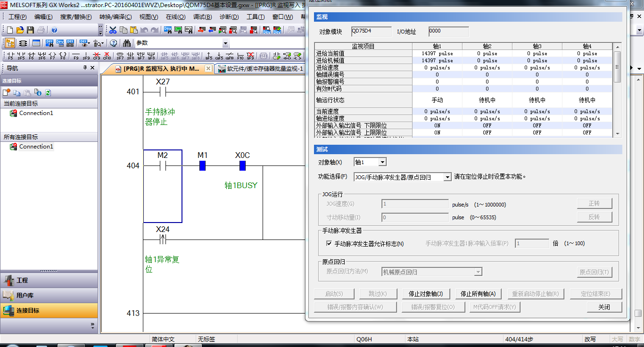The height and width of the screenshot is (347, 644).
Task: Click the Cut scissors icon in toolbar
Action: coord(113,30)
